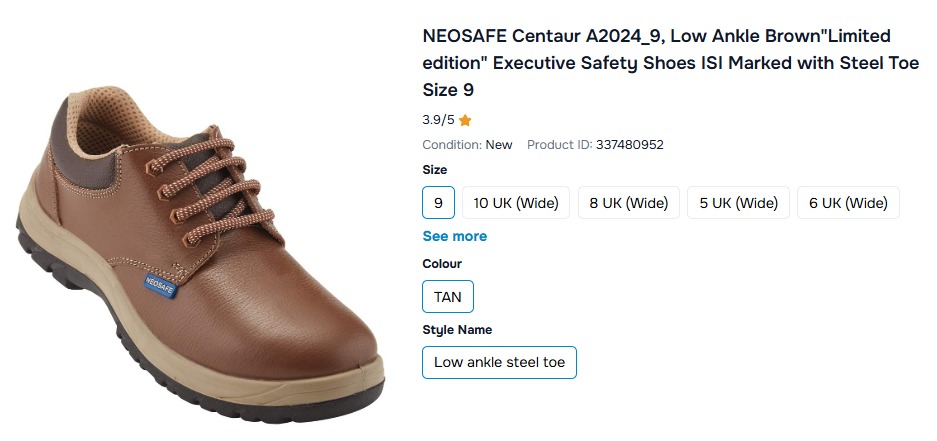This screenshot has width=937, height=441.
Task: Click the 'Product ID:' label
Action: pos(559,145)
